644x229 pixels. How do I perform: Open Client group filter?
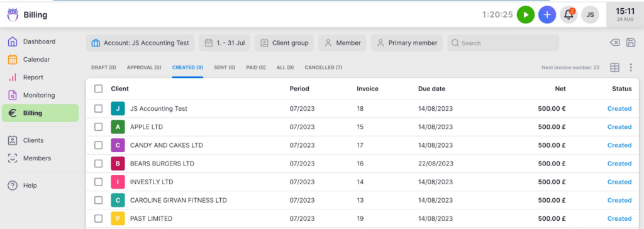click(x=284, y=43)
